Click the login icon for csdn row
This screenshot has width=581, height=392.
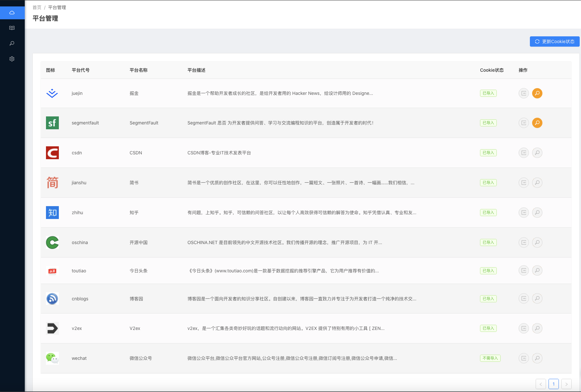(524, 153)
